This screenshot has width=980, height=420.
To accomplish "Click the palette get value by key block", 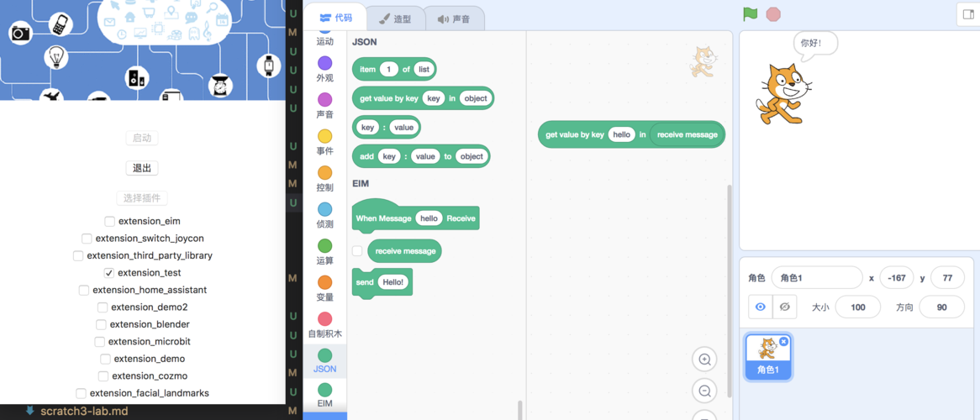I will 423,98.
